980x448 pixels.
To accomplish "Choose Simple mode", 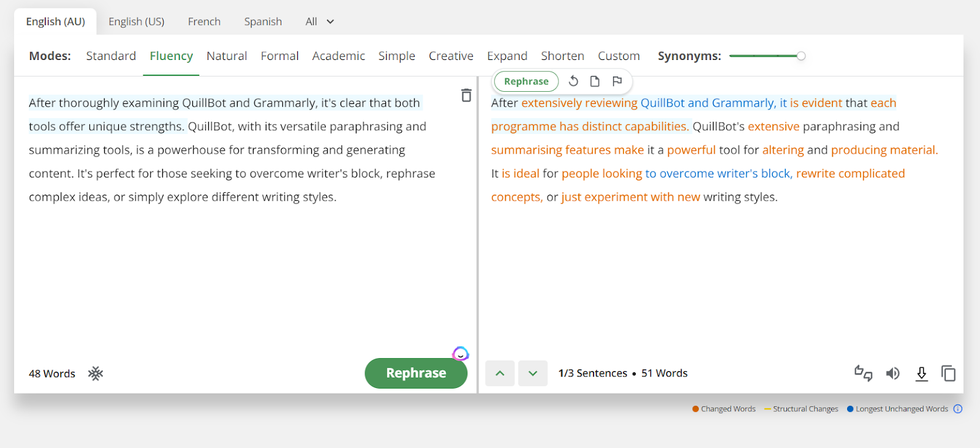I will pos(397,56).
